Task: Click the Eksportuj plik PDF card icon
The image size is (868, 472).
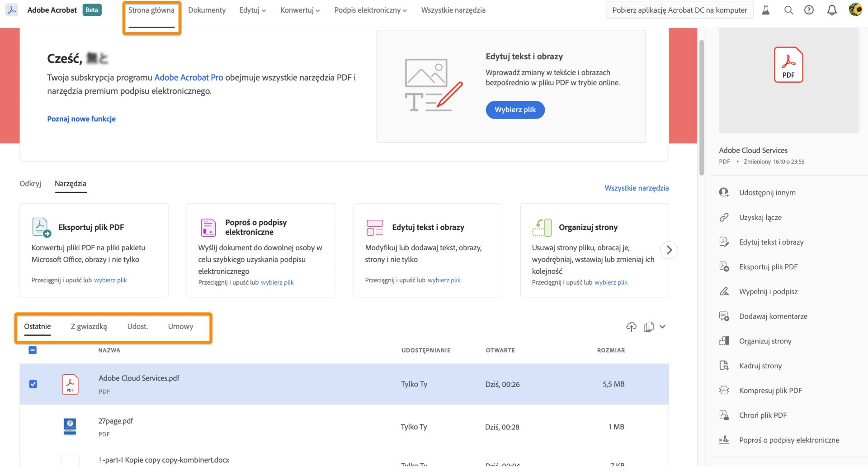Action: click(42, 227)
